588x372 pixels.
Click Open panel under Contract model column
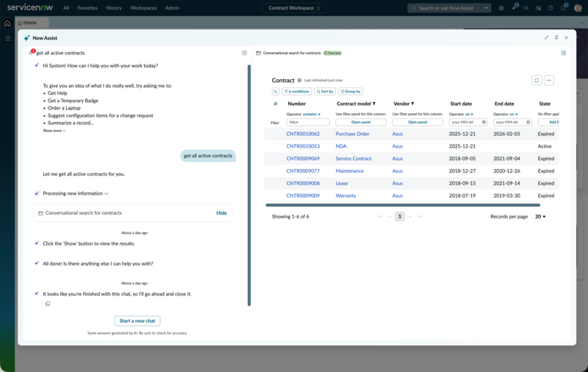[361, 122]
